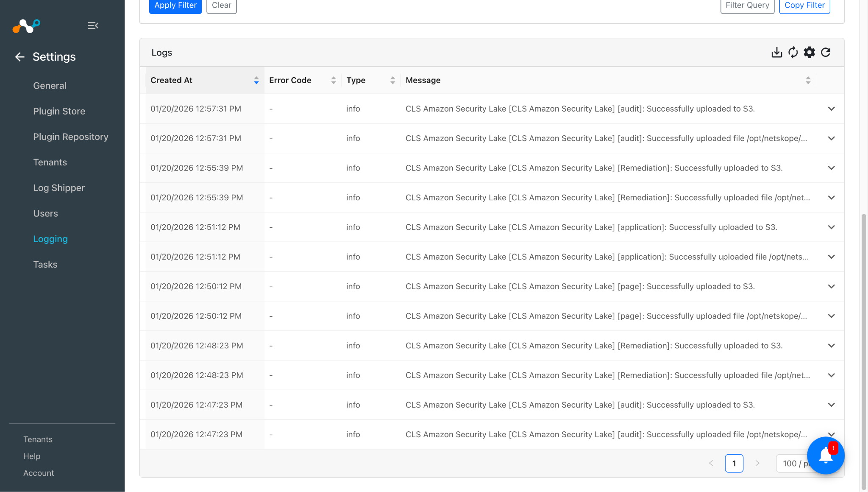
Task: Click message of 12:50:12 page uploaded file row
Action: [606, 316]
